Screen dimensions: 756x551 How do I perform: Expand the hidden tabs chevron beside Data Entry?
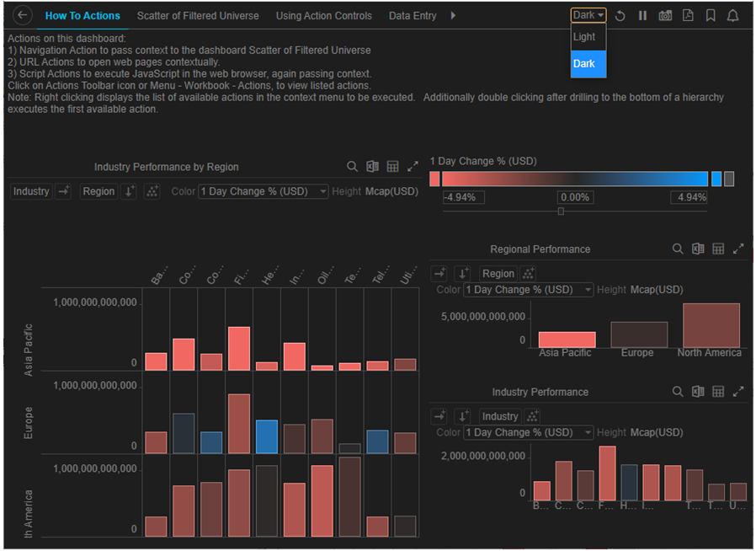tap(452, 14)
